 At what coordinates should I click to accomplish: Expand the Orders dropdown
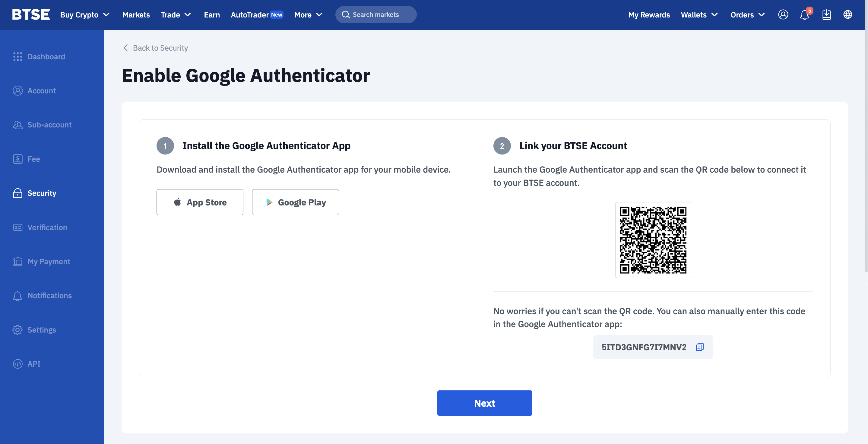point(747,15)
